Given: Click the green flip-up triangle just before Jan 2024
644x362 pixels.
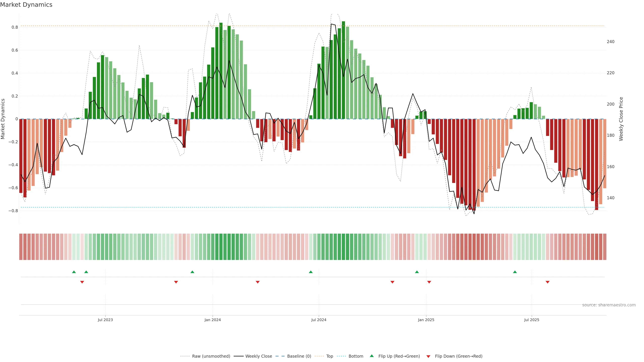Looking at the screenshot, I should [x=192, y=272].
